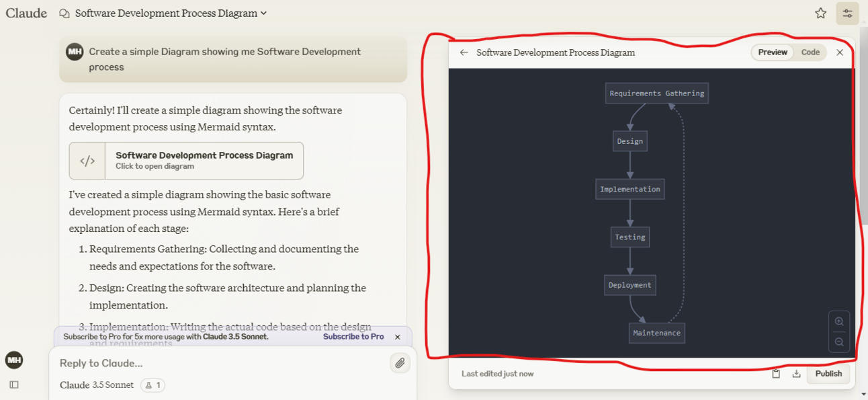This screenshot has width=868, height=400.
Task: Click the Requirements Gathering node
Action: (x=657, y=93)
